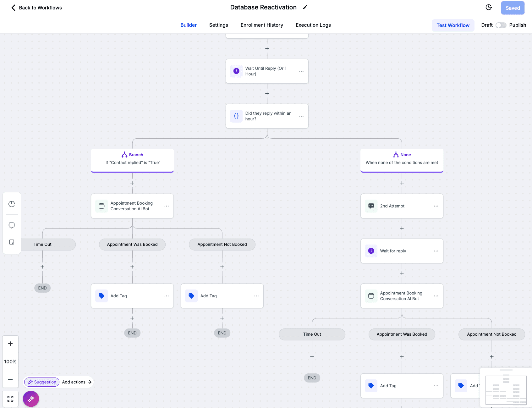This screenshot has height=408, width=532.
Task: Click the purple AI assistant sparkle button
Action: (x=31, y=399)
